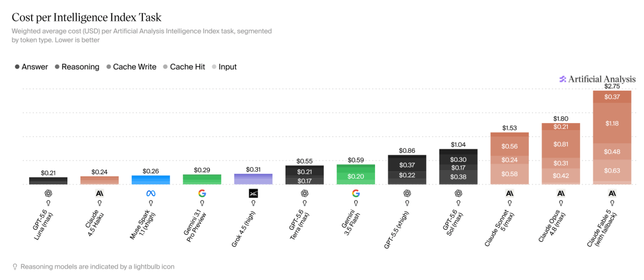Image resolution: width=644 pixels, height=280 pixels.
Task: Click the Google logo under Gemini 3.5 Flash
Action: pos(355,193)
